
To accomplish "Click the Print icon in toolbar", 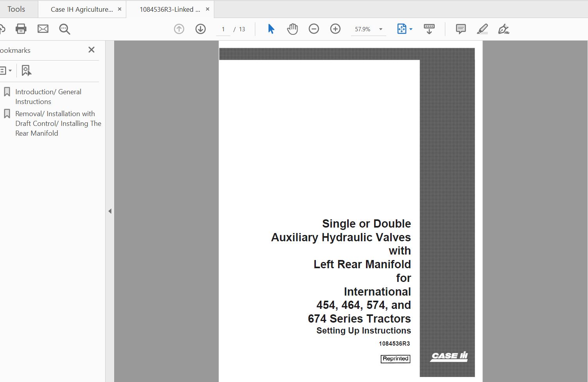I will pyautogui.click(x=21, y=29).
